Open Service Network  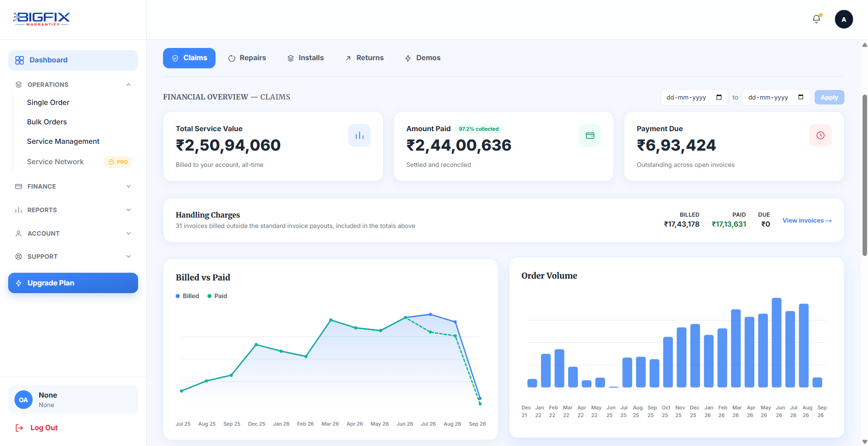click(x=55, y=162)
